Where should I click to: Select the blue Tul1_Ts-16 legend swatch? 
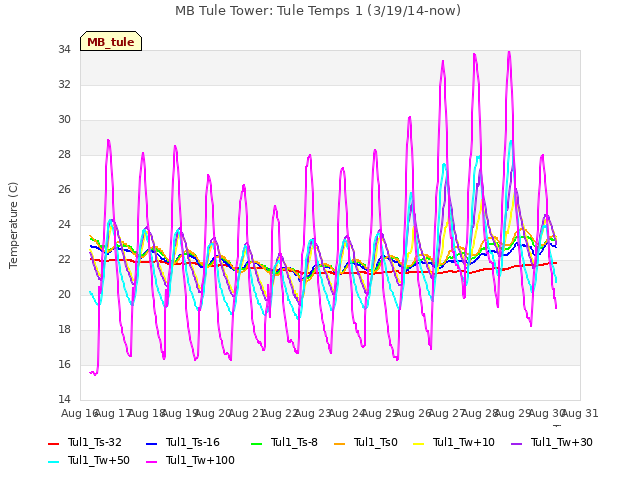tap(151, 443)
